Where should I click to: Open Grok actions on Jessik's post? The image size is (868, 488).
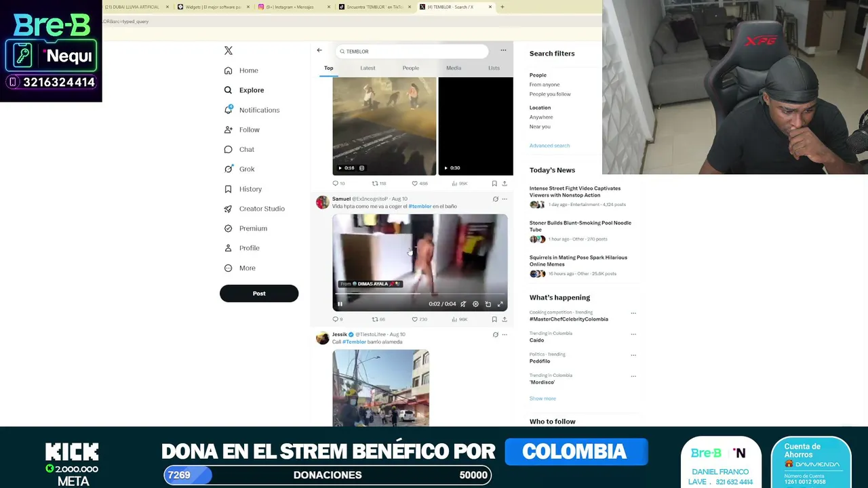pyautogui.click(x=495, y=335)
